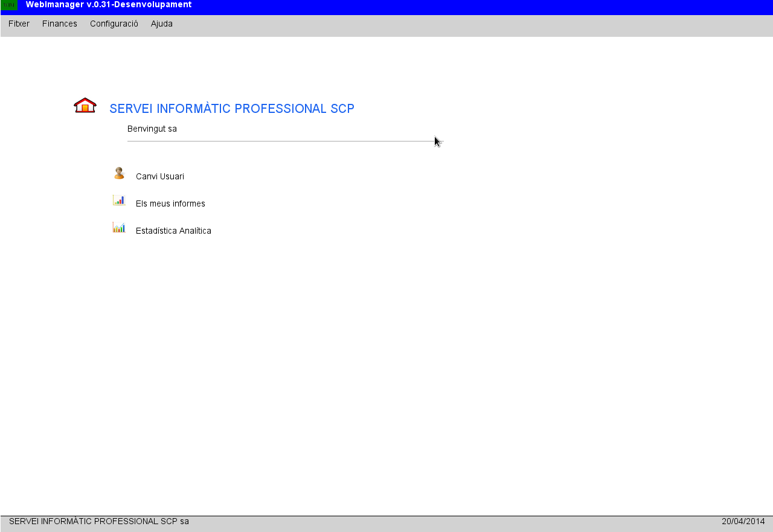Open the Fitxer menu

point(19,24)
